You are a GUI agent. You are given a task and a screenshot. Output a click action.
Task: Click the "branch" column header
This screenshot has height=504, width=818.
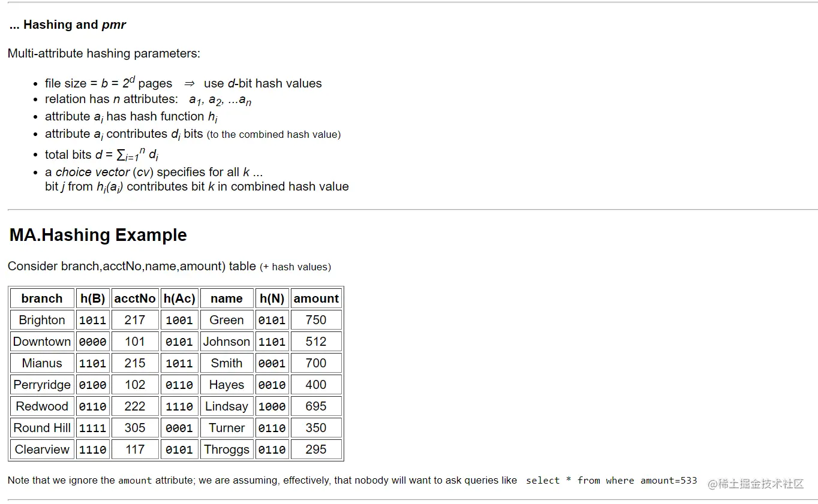point(42,298)
